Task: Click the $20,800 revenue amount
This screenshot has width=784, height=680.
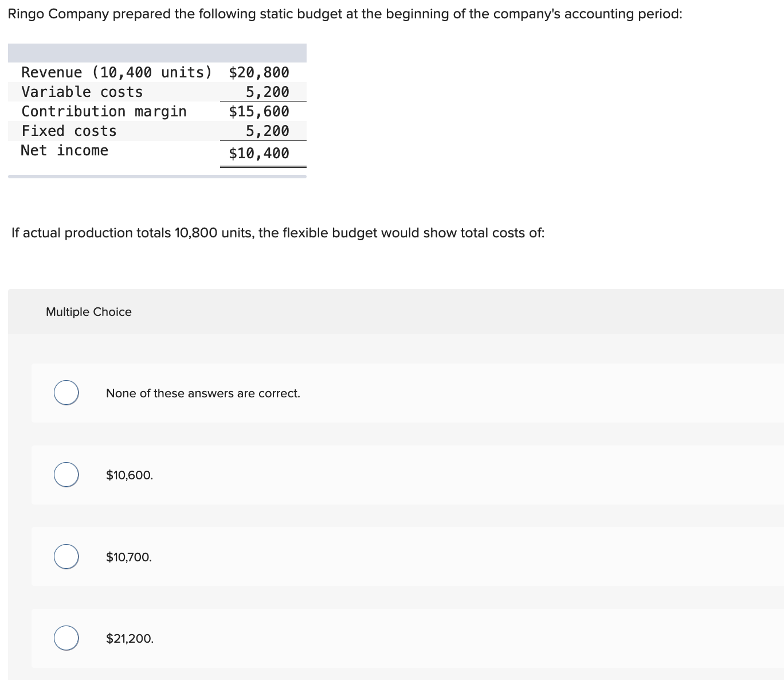Action: [259, 73]
